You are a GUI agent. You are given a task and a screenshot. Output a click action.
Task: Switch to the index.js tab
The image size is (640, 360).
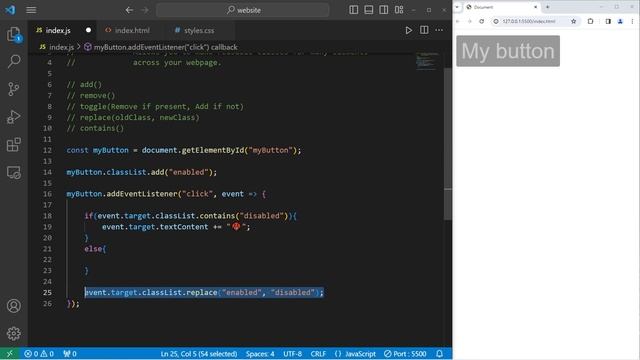(58, 30)
